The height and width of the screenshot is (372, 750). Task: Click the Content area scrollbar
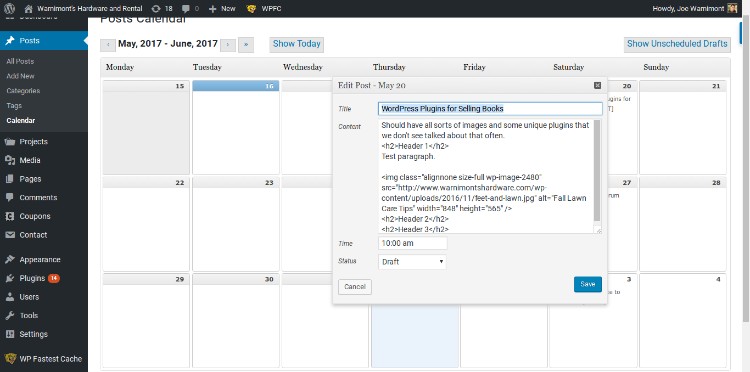point(597,171)
